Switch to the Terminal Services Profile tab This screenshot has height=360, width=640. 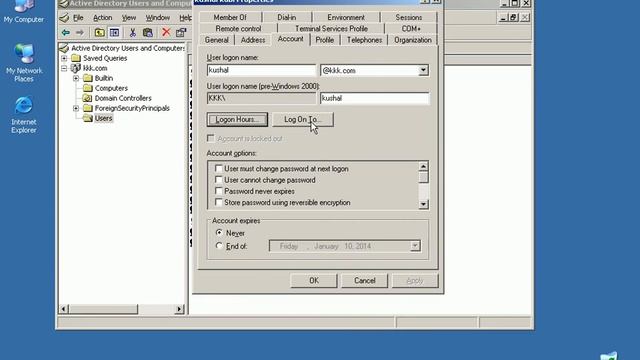tap(331, 29)
